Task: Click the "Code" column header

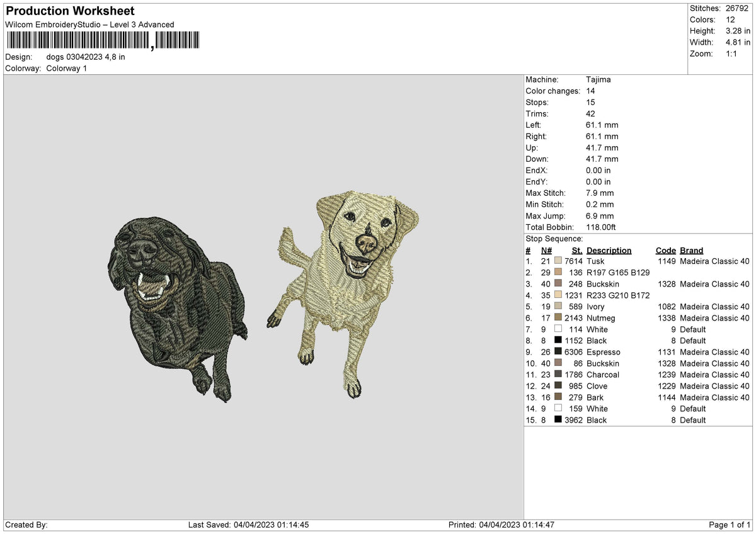Action: [666, 250]
